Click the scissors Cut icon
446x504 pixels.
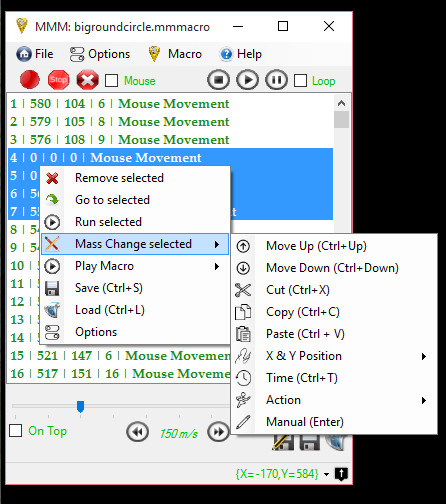pyautogui.click(x=243, y=290)
